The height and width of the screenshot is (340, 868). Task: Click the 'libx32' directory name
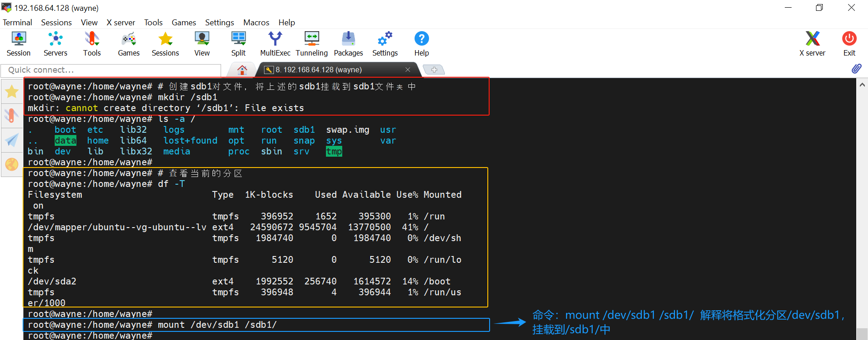tap(136, 151)
